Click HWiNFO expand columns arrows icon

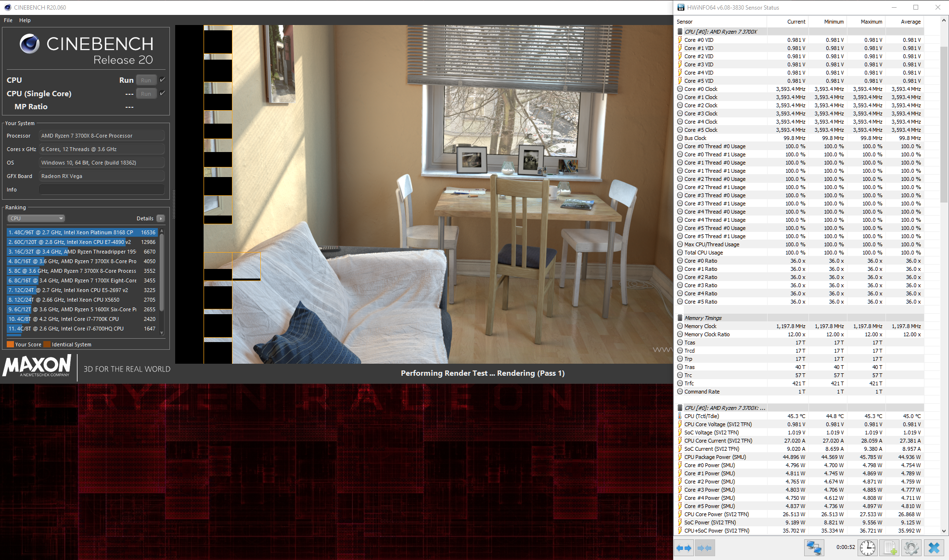tap(683, 547)
